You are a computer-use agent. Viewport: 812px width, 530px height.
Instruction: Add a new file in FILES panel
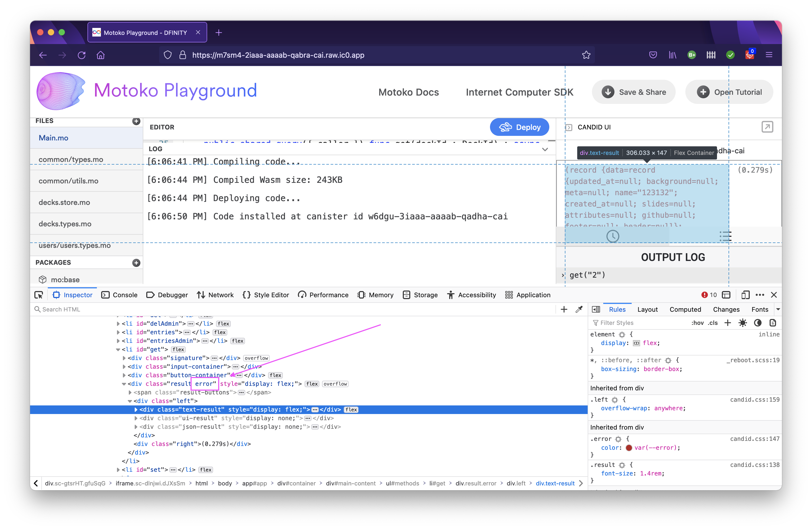pyautogui.click(x=136, y=121)
